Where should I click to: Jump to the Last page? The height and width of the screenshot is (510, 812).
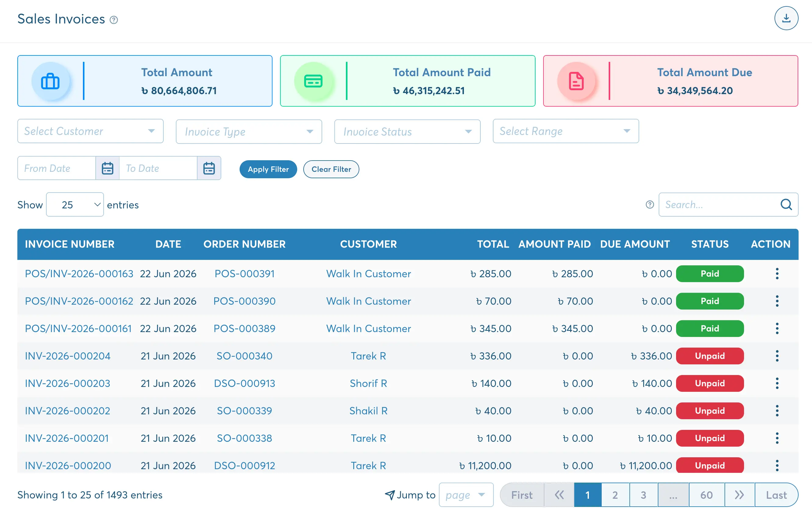click(x=776, y=494)
